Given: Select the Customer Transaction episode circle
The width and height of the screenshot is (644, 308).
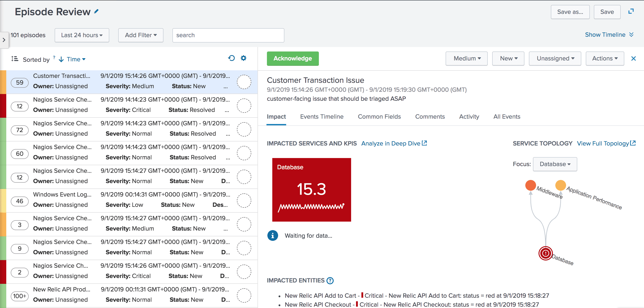Looking at the screenshot, I should coord(244,82).
